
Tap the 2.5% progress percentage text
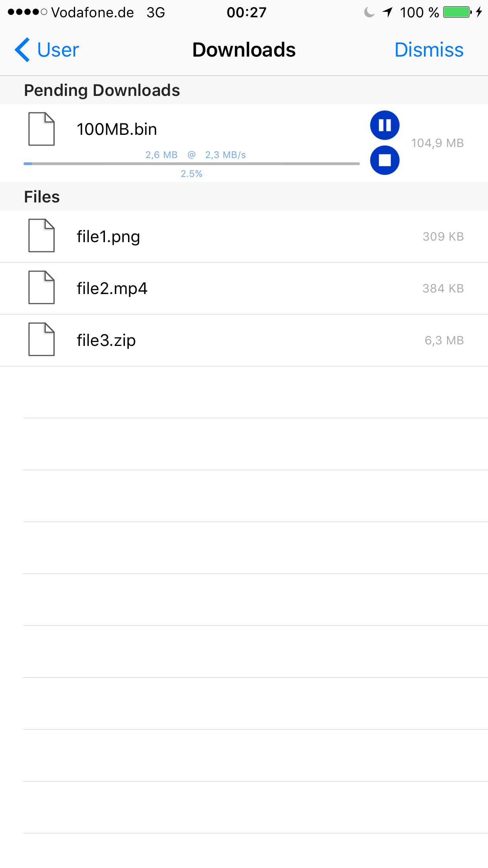(x=191, y=174)
